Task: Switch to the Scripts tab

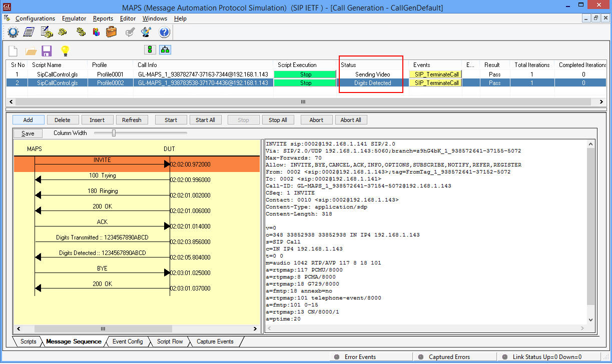Action: click(28, 341)
